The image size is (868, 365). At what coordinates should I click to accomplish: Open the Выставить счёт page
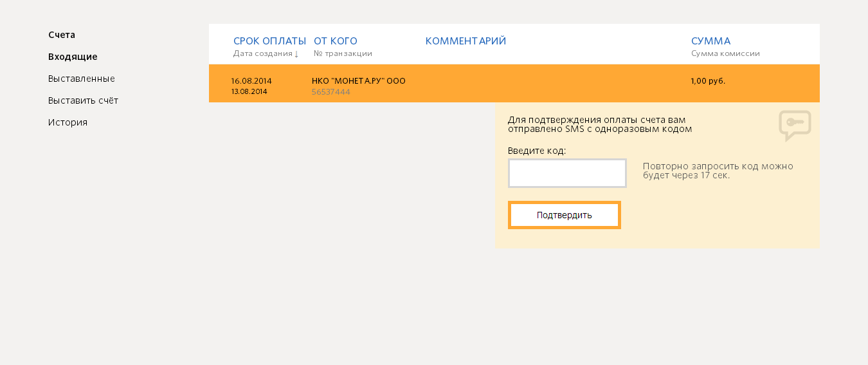pos(83,100)
